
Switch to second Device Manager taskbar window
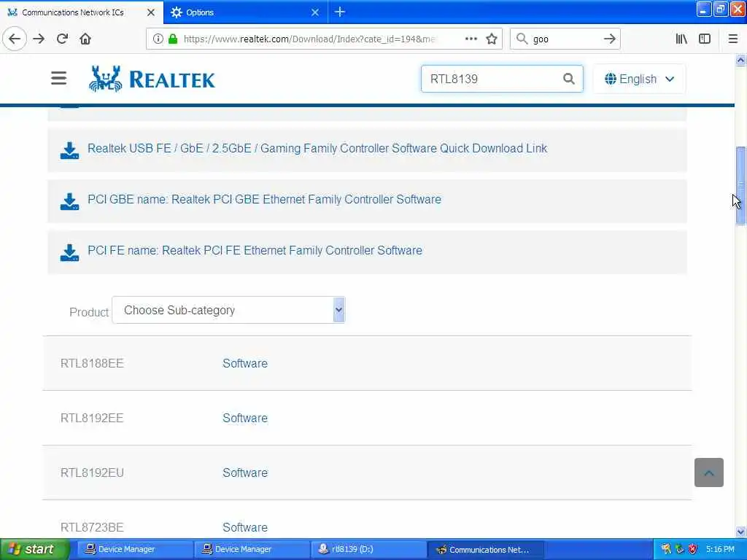click(251, 549)
